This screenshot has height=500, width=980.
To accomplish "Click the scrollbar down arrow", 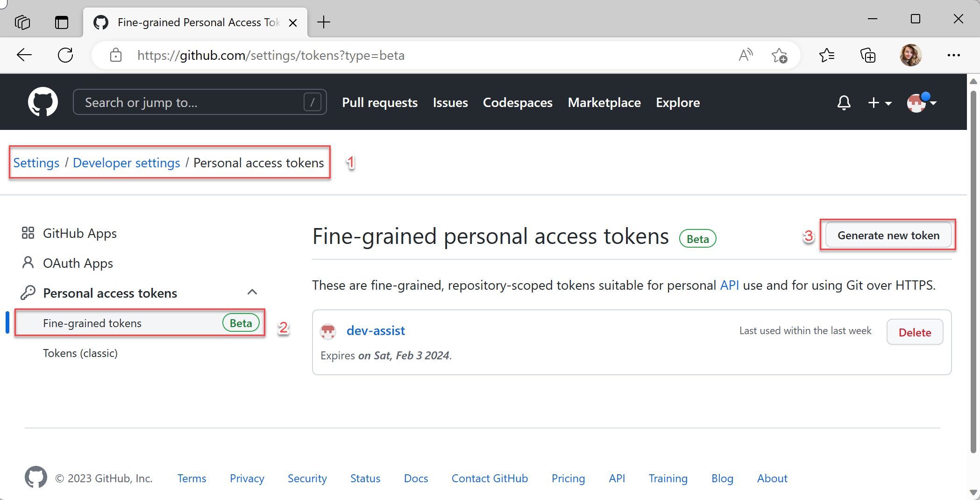I will click(973, 492).
